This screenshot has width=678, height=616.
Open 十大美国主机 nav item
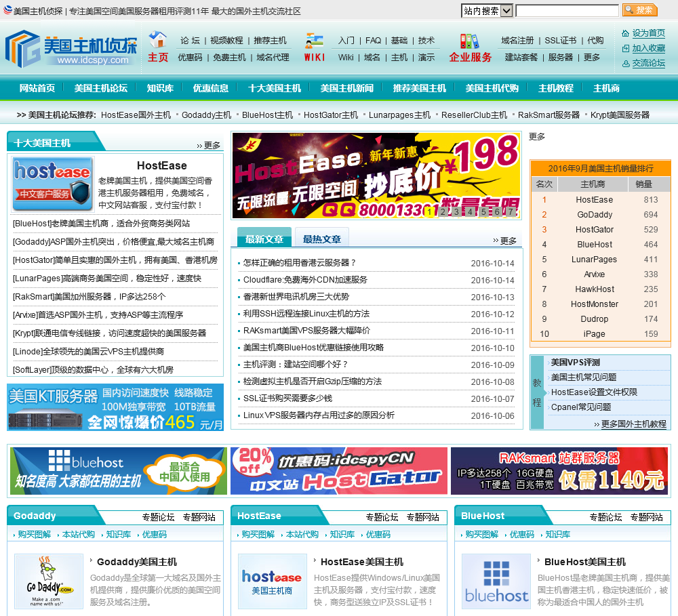coord(275,88)
